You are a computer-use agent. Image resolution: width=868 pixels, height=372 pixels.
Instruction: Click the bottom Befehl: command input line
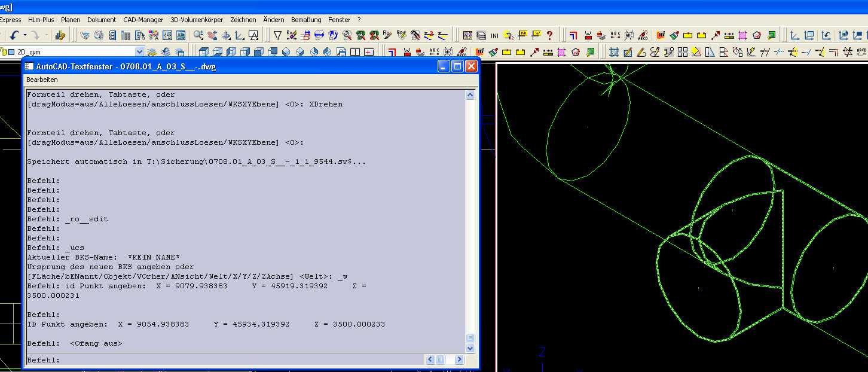[x=224, y=360]
